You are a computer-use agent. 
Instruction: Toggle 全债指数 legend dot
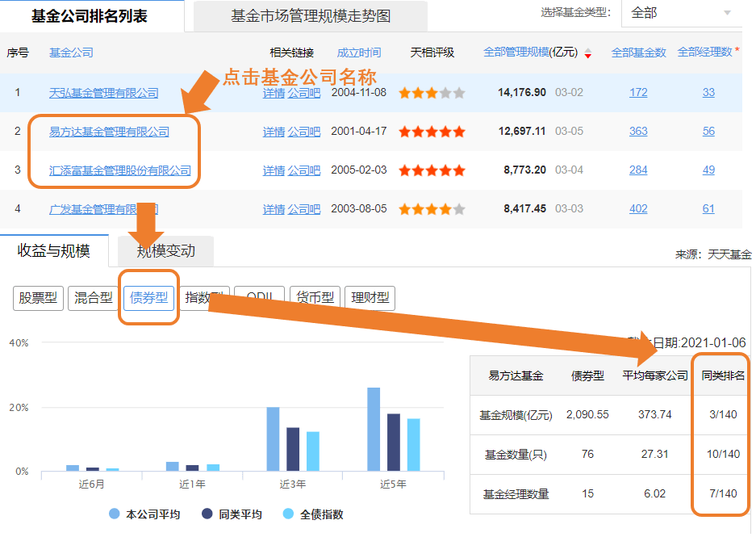(x=288, y=514)
